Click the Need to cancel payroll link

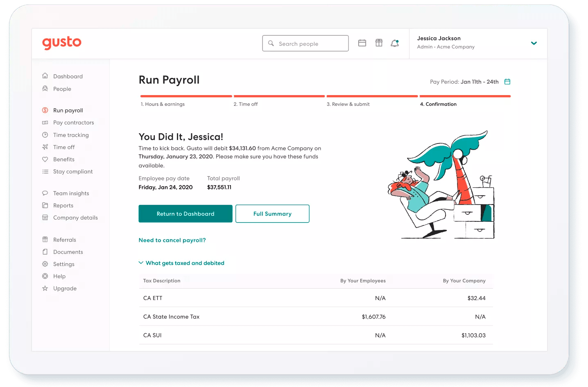click(172, 240)
